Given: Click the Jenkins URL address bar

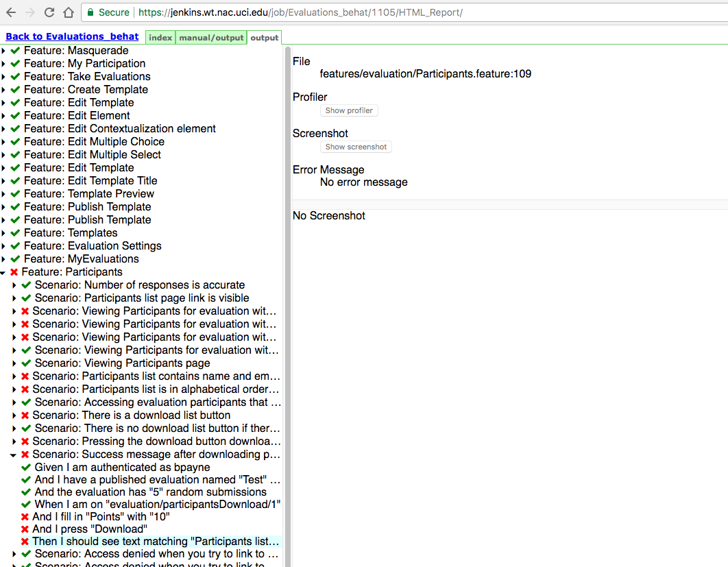Looking at the screenshot, I should point(404,12).
